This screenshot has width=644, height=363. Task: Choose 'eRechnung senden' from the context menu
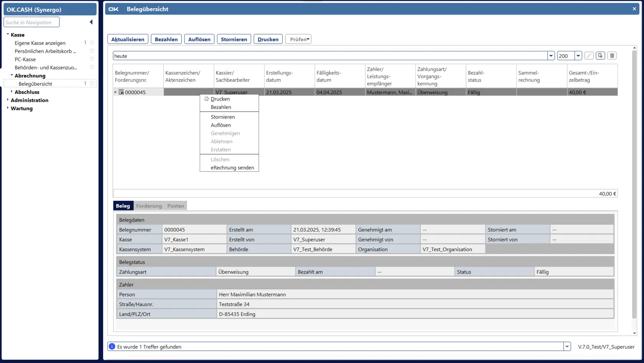[x=232, y=168]
